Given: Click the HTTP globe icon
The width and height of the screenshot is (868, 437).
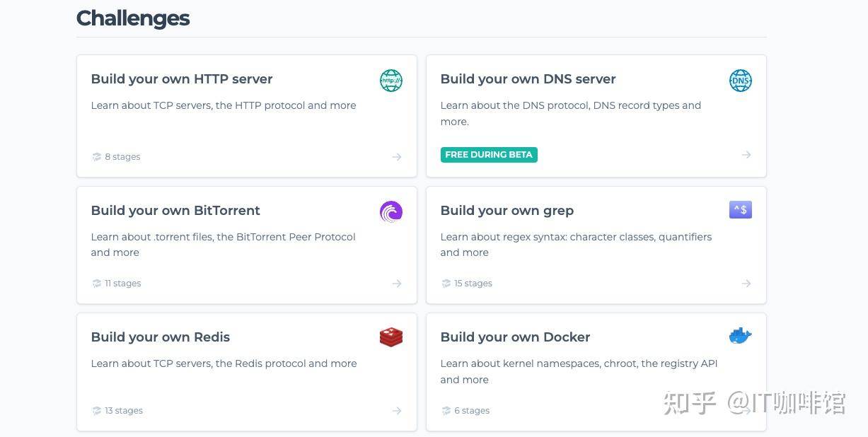Looking at the screenshot, I should point(390,81).
